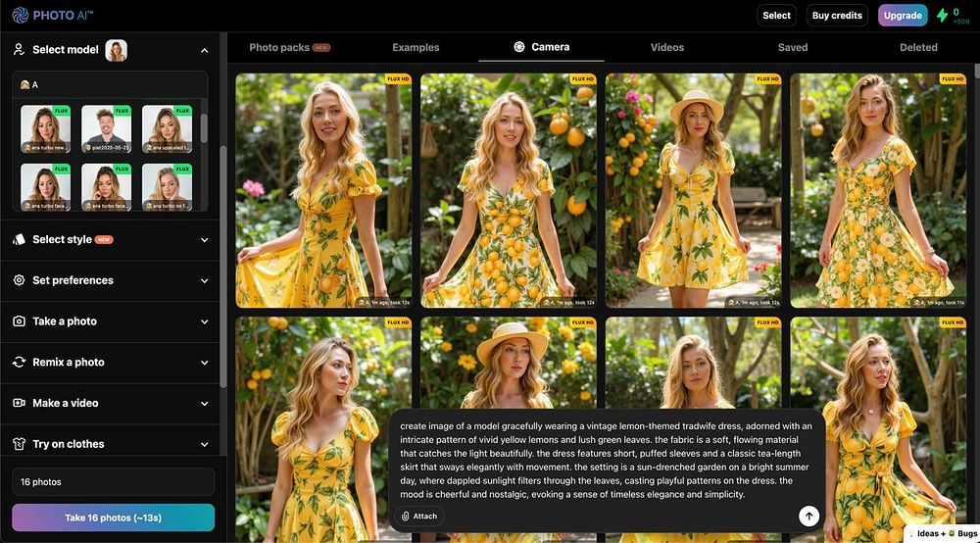This screenshot has width=980, height=543.
Task: Go to the Videos tab
Action: click(666, 47)
